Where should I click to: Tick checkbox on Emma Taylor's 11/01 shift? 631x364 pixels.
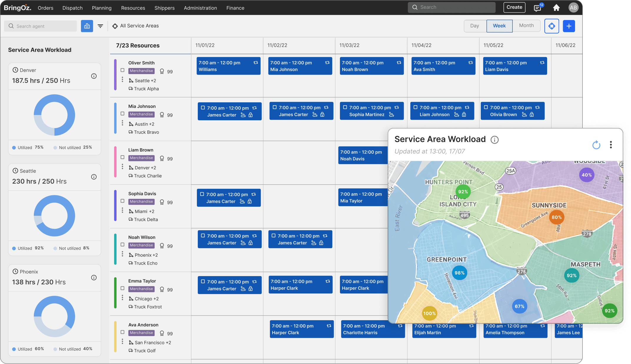coord(203,281)
